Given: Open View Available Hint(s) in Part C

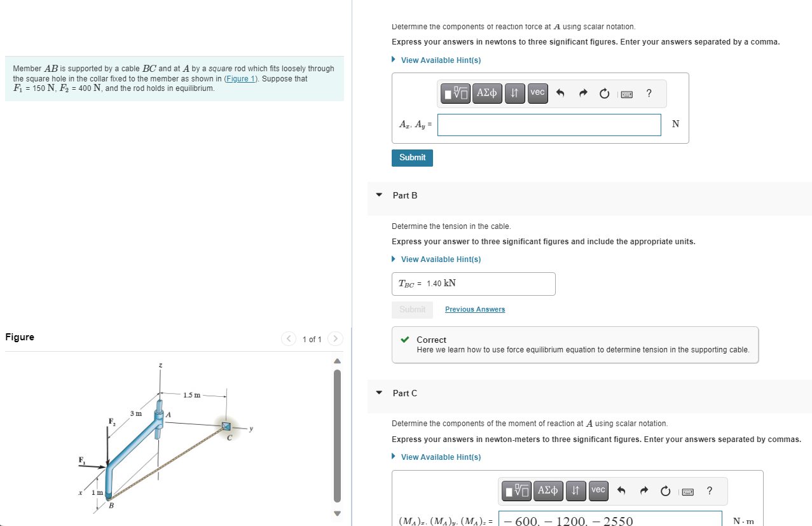Looking at the screenshot, I should click(x=441, y=457).
